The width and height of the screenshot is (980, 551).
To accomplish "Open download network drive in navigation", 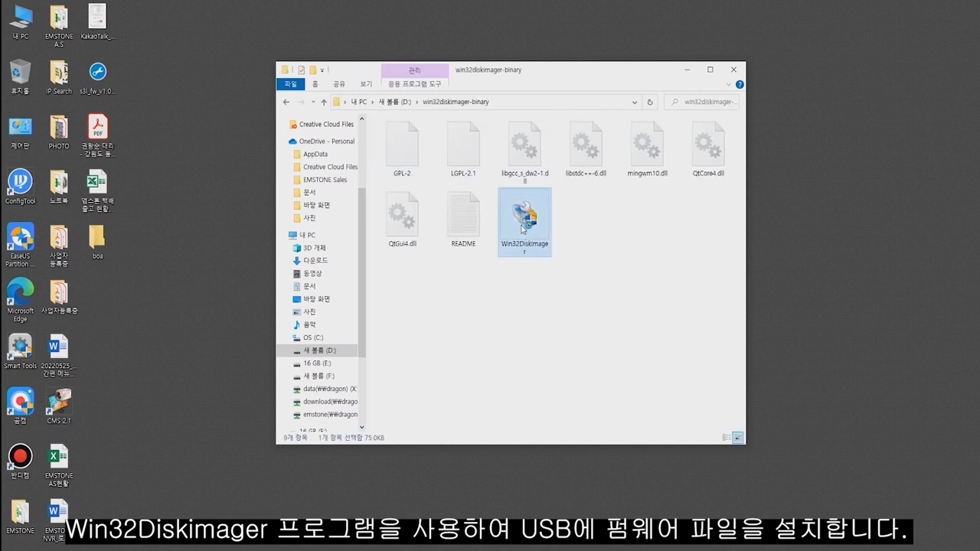I will coord(325,402).
